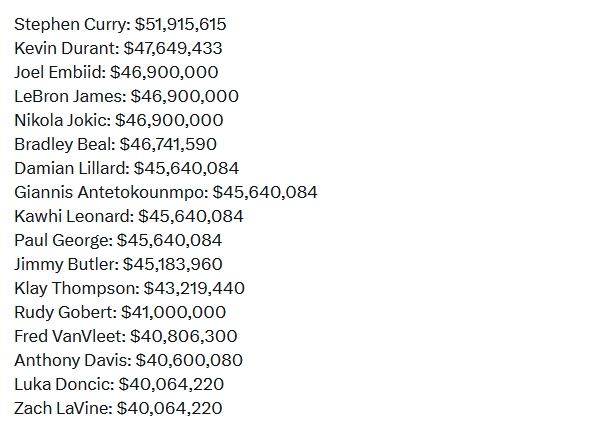Click the $51,915,615 amount text
Viewport: 595px width, 426px height.
pyautogui.click(x=181, y=24)
